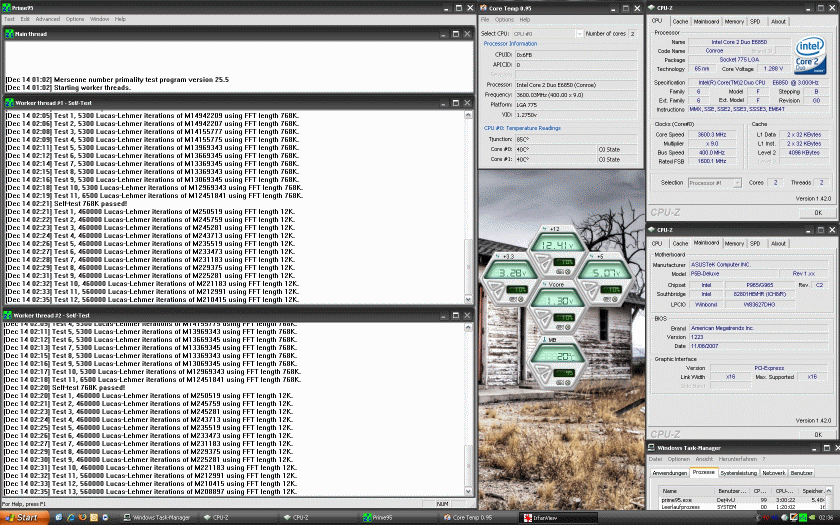This screenshot has height=525, width=840.
Task: Switch to Memory tab in lower CPU-Z
Action: pyautogui.click(x=734, y=243)
